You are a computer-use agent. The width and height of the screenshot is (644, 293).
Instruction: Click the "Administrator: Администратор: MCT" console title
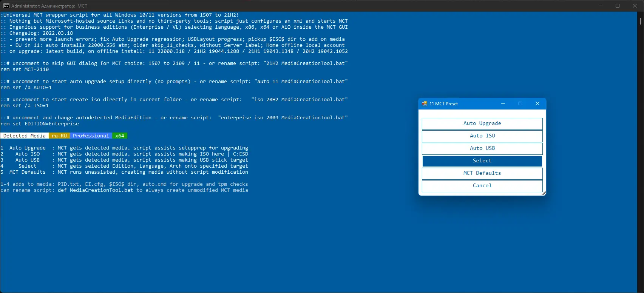click(49, 6)
